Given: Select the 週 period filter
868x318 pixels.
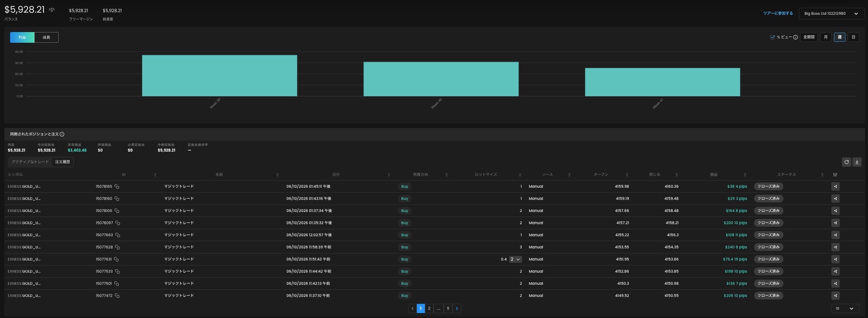Looking at the screenshot, I should pos(840,37).
